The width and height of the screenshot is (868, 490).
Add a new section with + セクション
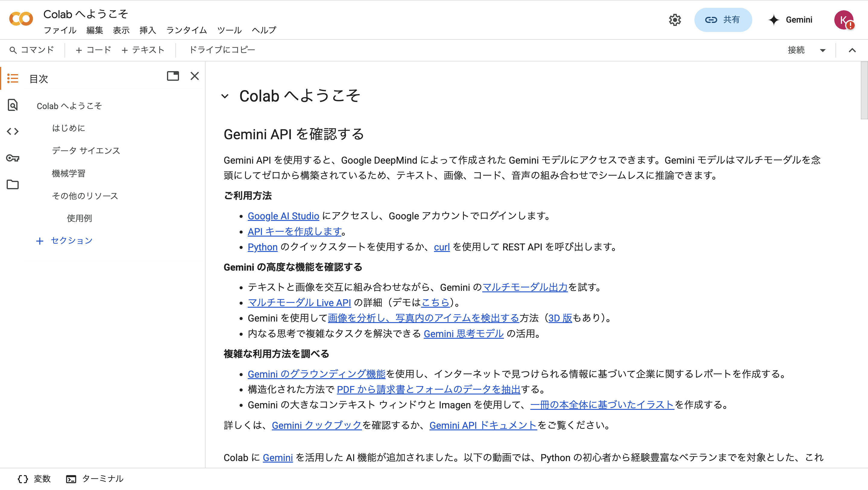pyautogui.click(x=64, y=240)
